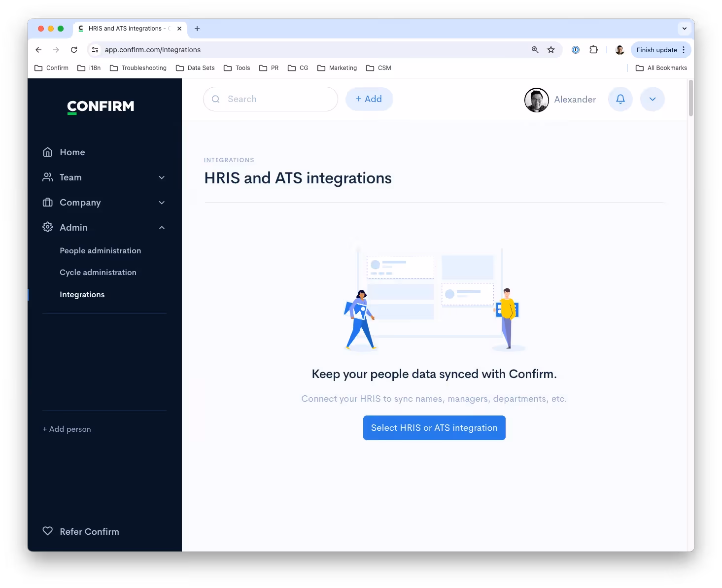Click the page vertical scrollbar
This screenshot has width=722, height=588.
(691, 98)
